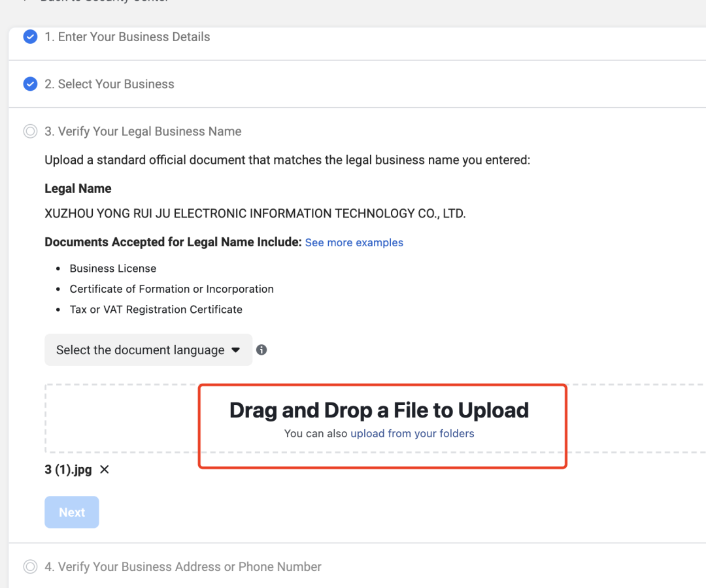The height and width of the screenshot is (588, 706).
Task: Click the upload from your folders link
Action: pyautogui.click(x=412, y=433)
